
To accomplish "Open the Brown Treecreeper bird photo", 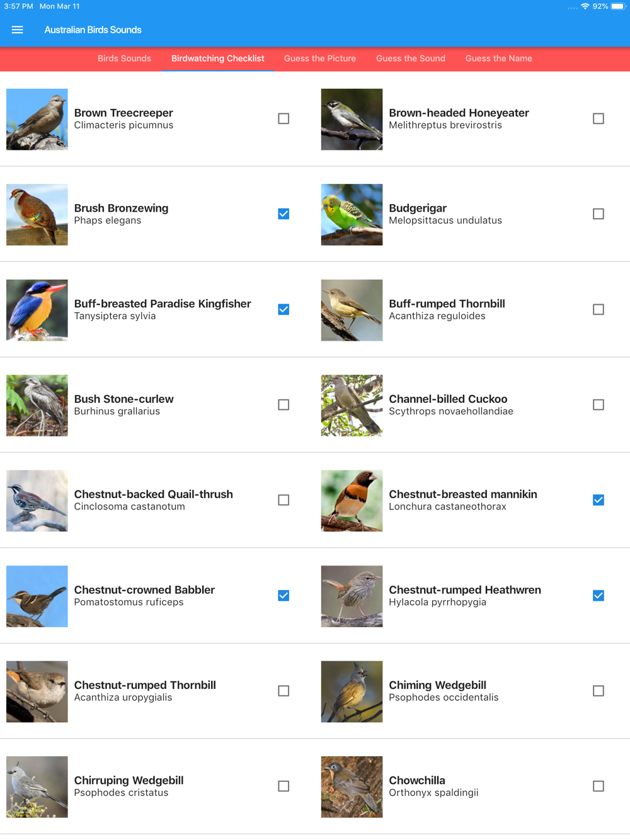I will [x=37, y=119].
